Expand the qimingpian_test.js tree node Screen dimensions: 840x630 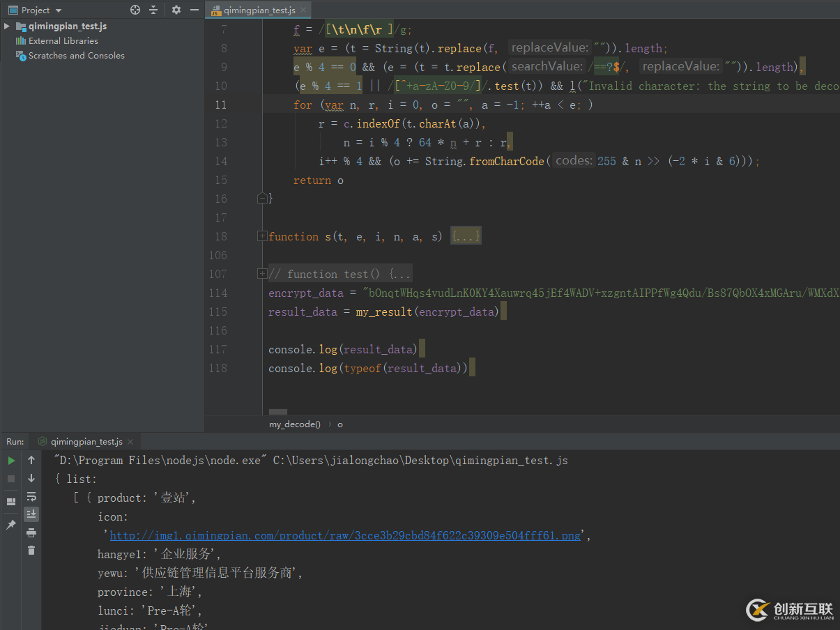pyautogui.click(x=6, y=26)
